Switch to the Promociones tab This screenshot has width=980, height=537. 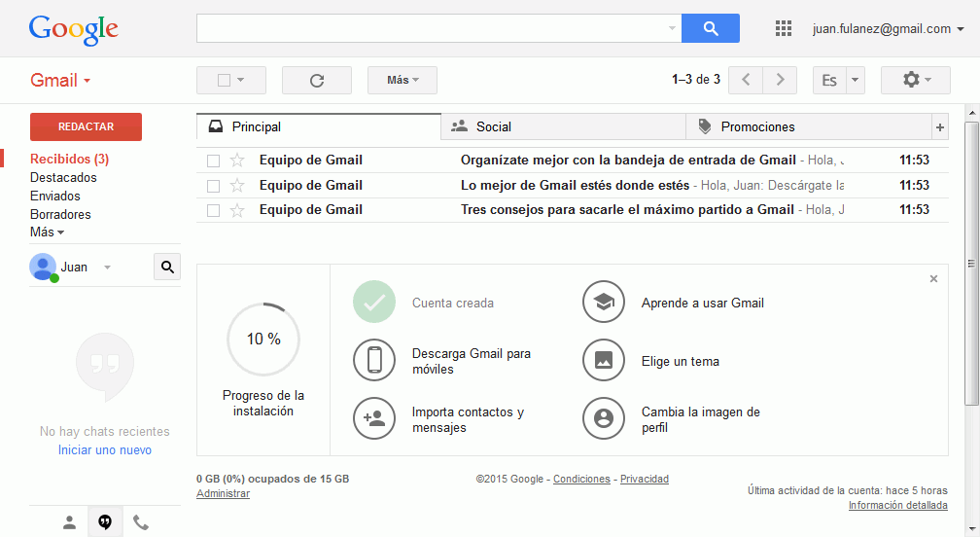(x=808, y=126)
